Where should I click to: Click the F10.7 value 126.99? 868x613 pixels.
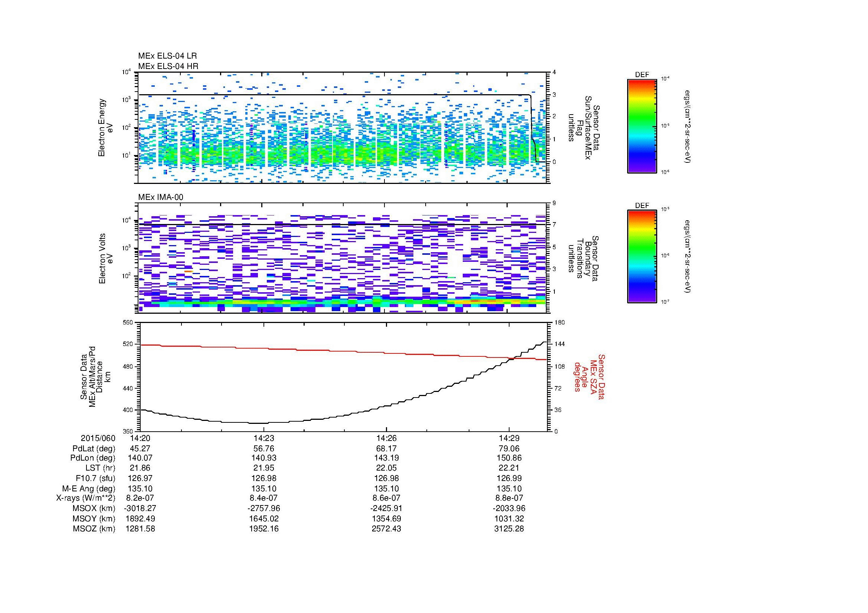pos(509,478)
